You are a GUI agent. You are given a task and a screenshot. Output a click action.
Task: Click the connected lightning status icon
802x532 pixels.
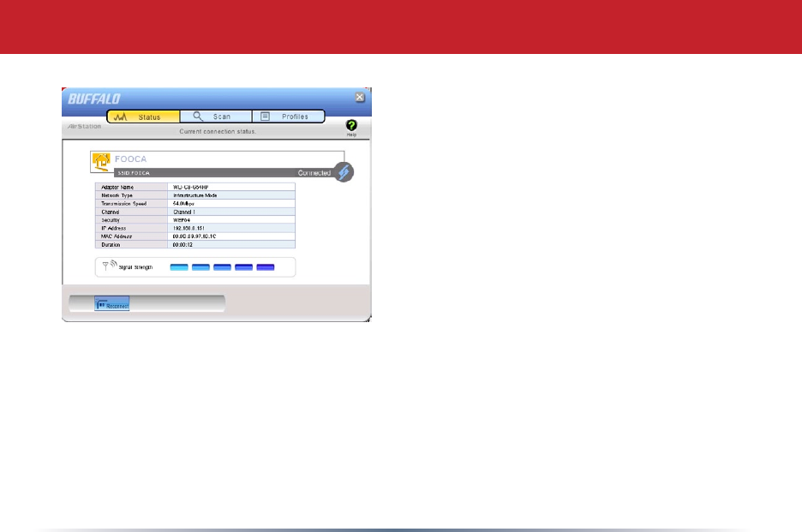(x=344, y=172)
